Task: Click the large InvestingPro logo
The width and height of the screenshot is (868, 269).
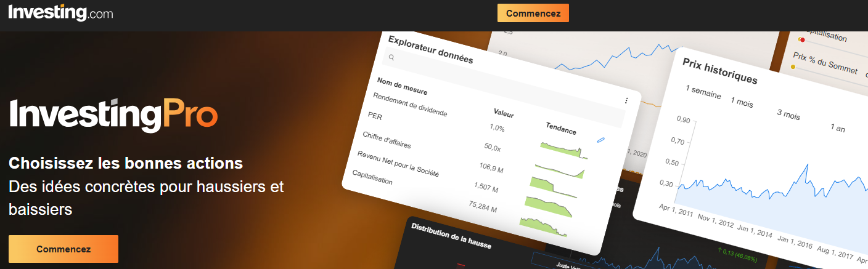Action: tap(113, 114)
